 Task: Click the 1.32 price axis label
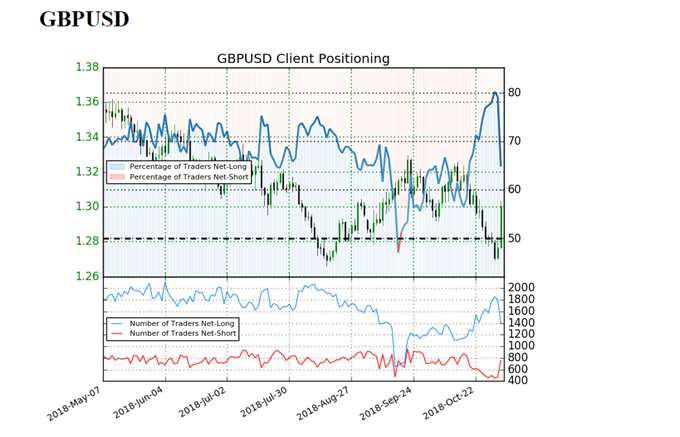click(x=87, y=172)
